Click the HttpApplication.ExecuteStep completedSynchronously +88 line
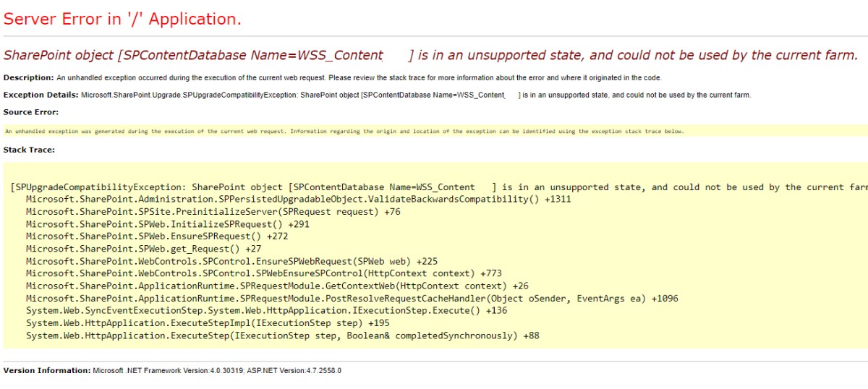Image resolution: width=868 pixels, height=389 pixels. tap(283, 335)
